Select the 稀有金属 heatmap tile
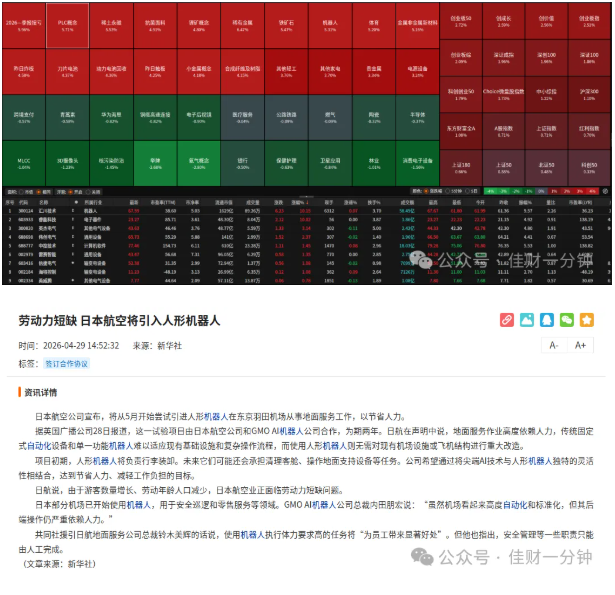Viewport: 615px width, 595px height. (242, 25)
